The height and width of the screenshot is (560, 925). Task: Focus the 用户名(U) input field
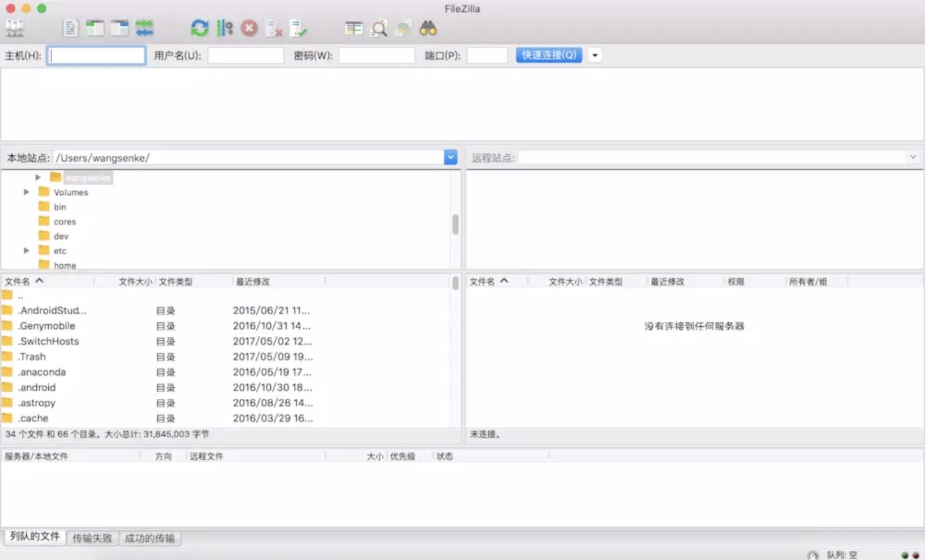click(x=246, y=55)
